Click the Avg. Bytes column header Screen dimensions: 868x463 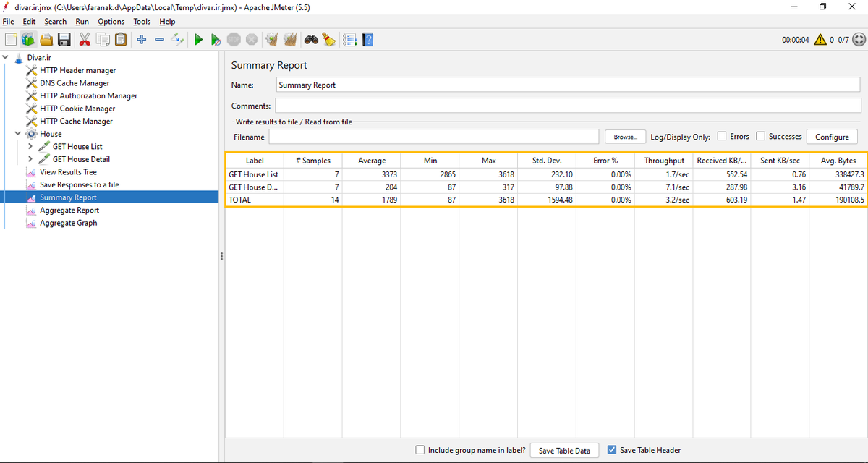tap(838, 161)
